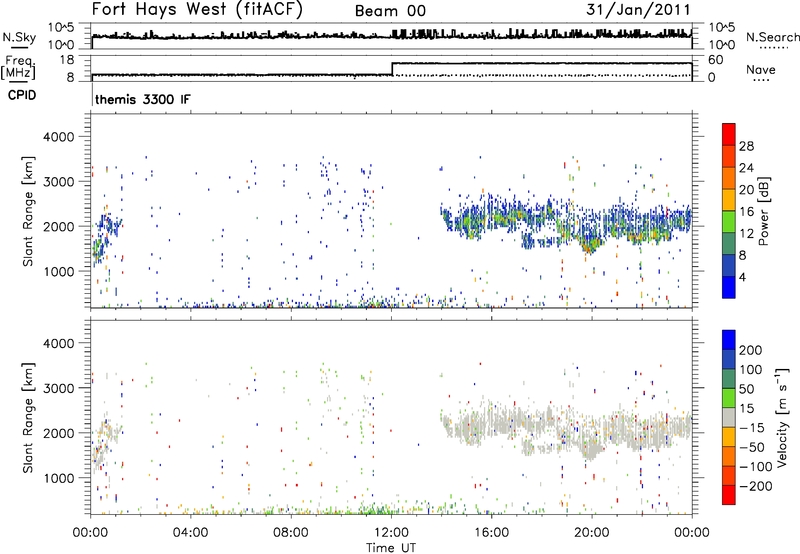Click the Power [dB] colorbar title
Screen dimensions: 800x554
(x=763, y=211)
